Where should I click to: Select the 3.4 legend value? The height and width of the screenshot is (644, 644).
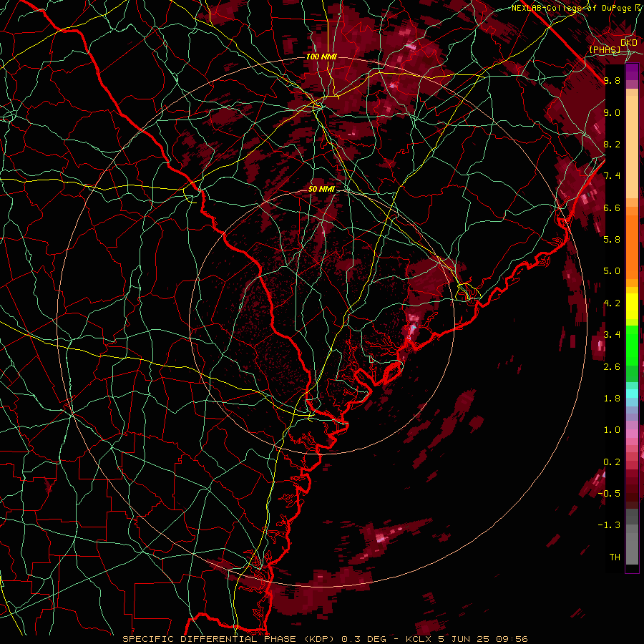coord(612,334)
